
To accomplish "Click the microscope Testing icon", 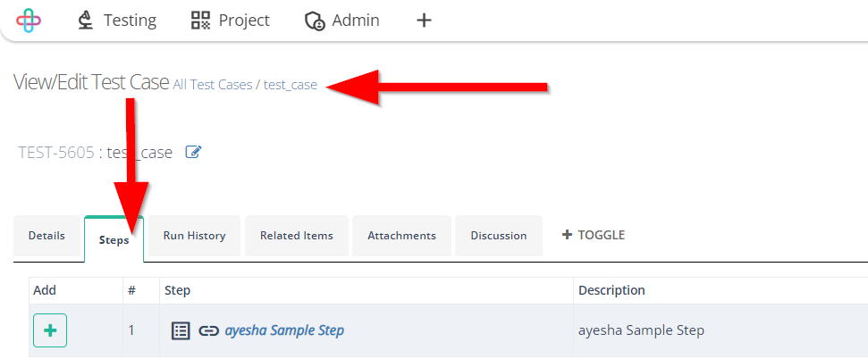I will tap(85, 21).
